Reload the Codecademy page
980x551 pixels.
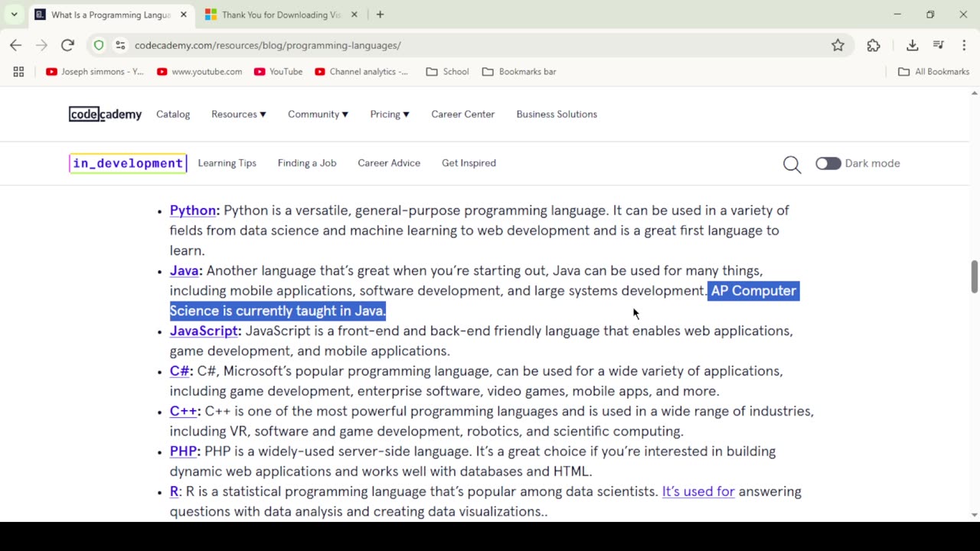pos(67,45)
